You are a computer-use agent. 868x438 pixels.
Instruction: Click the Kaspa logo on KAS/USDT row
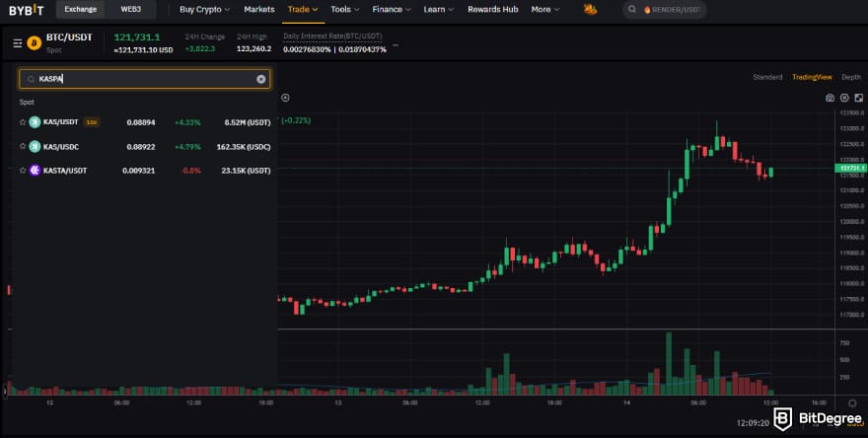click(x=35, y=122)
